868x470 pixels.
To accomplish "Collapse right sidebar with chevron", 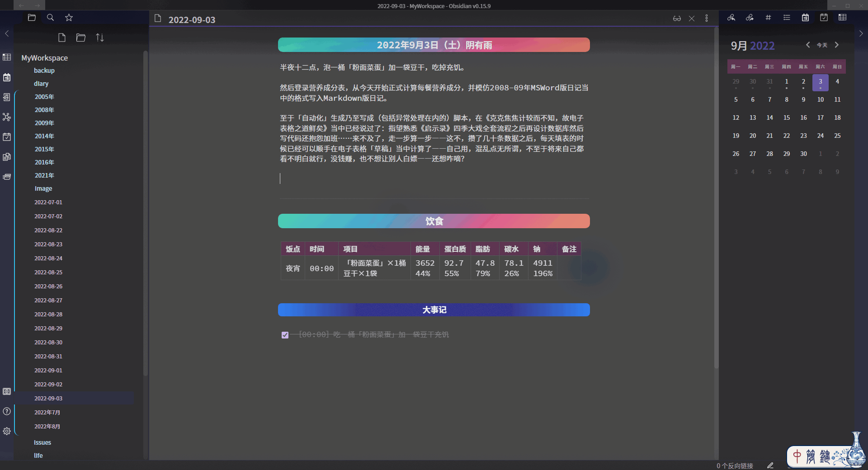I will [x=861, y=33].
